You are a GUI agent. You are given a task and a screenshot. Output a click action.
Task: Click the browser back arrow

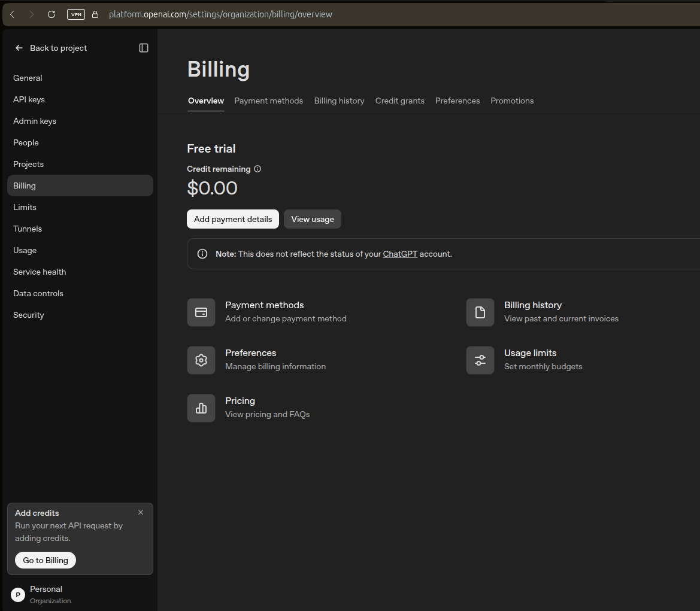click(x=13, y=14)
